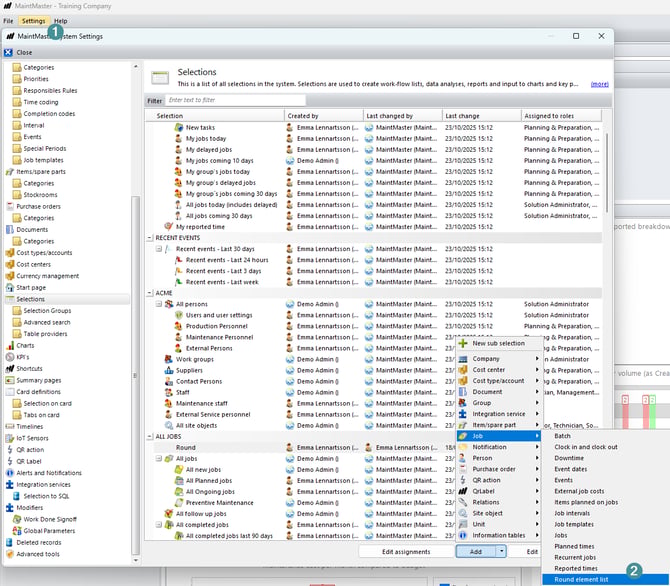
Task: Click the Add button
Action: tap(476, 551)
